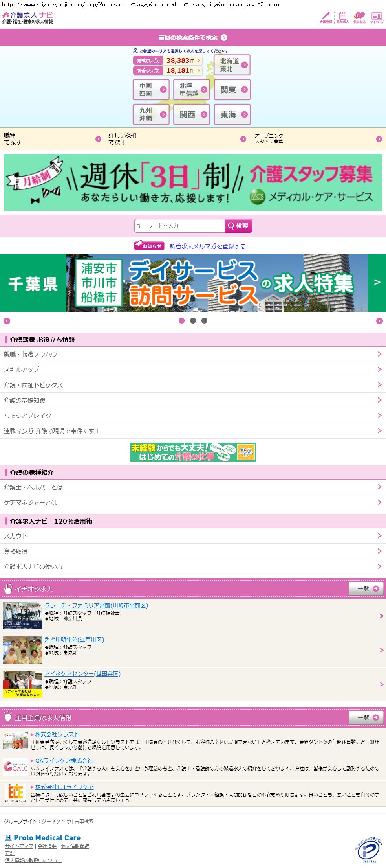Click the 会員登録 pencil icon
This screenshot has height=868, width=386.
tap(326, 17)
